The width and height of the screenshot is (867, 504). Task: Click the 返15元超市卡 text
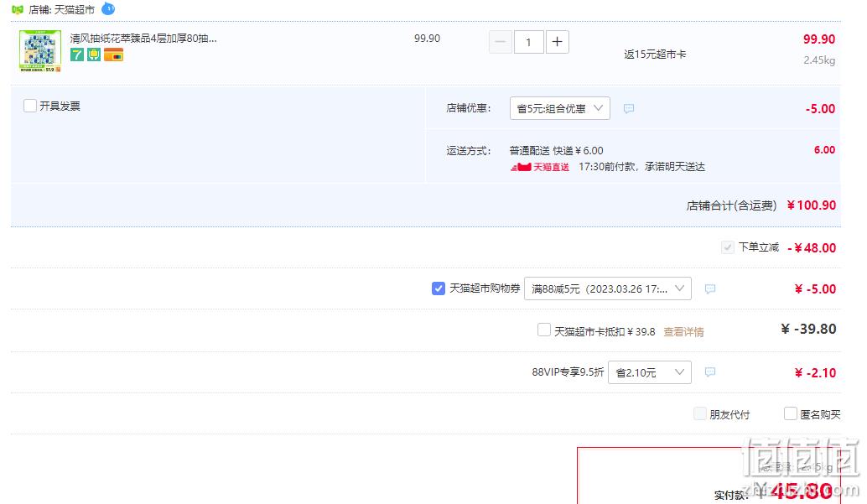(x=655, y=55)
